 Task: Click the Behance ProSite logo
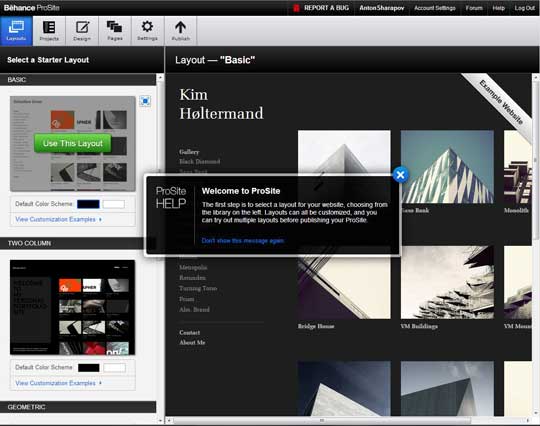pos(32,8)
